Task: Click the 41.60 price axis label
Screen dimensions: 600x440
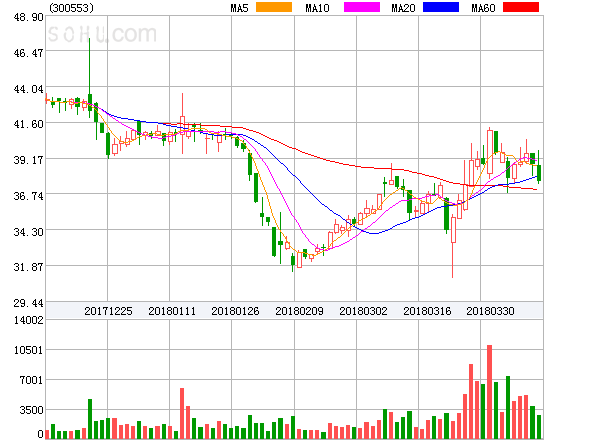Action: [x=28, y=124]
